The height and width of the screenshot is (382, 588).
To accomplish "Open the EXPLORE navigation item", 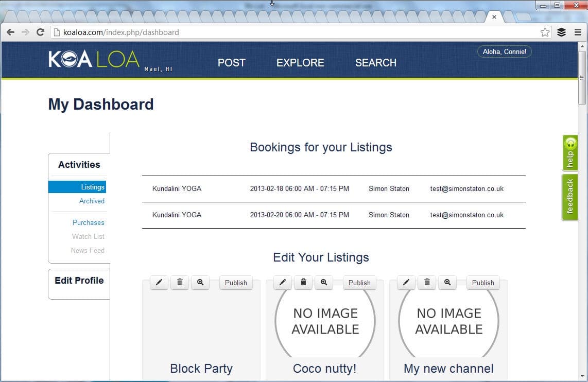I will 300,63.
